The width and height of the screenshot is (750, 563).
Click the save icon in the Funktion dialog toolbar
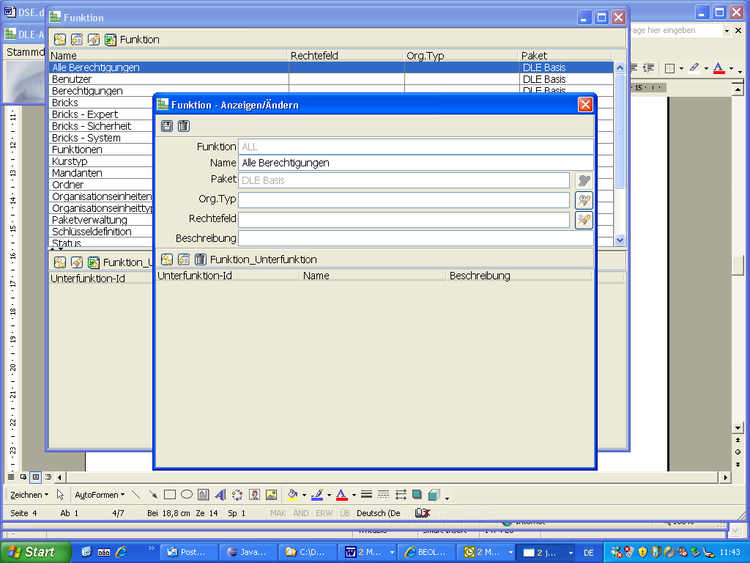pos(167,126)
